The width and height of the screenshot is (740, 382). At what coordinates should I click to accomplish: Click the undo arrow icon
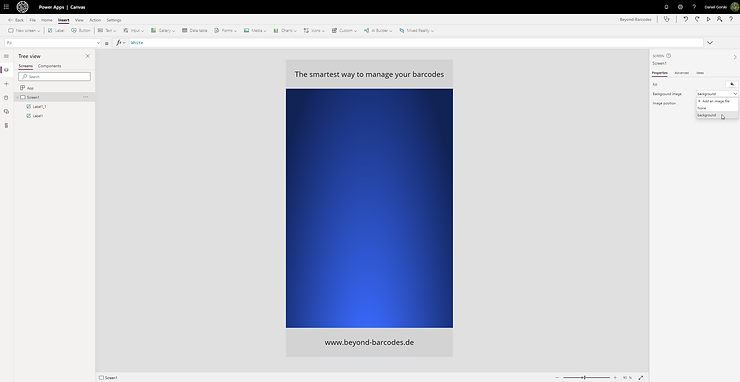(x=685, y=19)
